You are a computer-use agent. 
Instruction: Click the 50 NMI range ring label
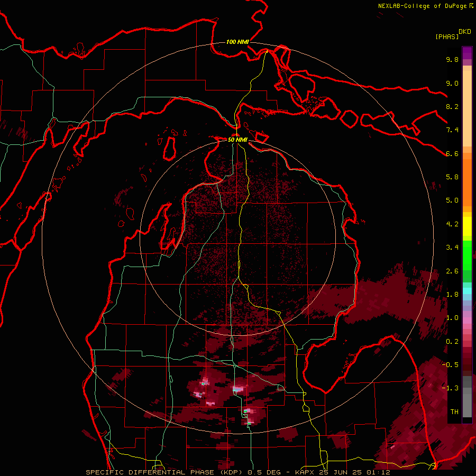point(237,140)
